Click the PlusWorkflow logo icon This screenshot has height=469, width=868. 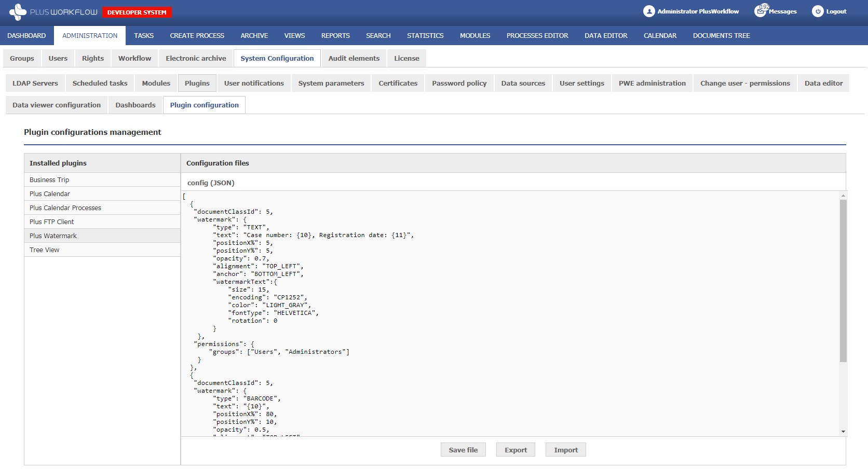coord(18,12)
